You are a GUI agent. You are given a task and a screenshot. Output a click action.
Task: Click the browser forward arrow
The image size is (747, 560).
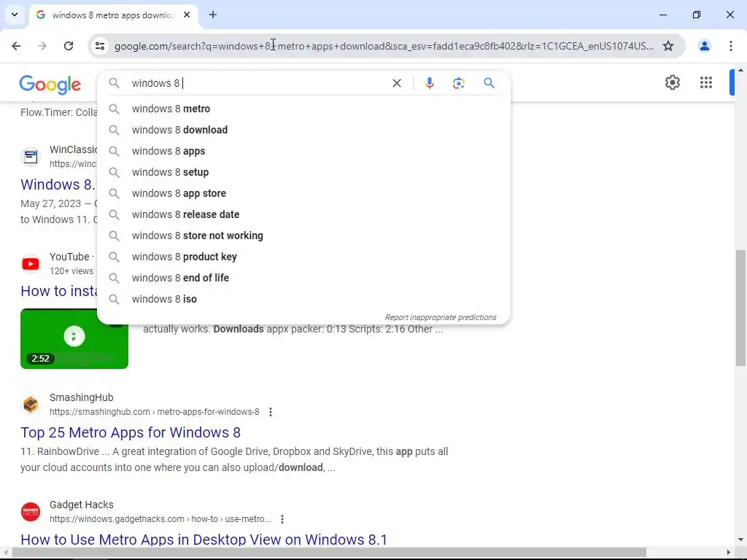(42, 46)
